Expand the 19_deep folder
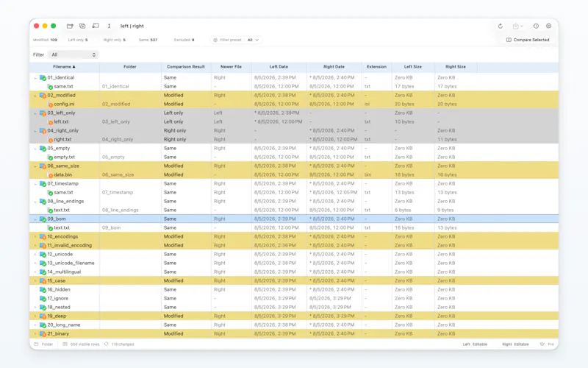Screen dimensions: 588x368 click(x=35, y=316)
